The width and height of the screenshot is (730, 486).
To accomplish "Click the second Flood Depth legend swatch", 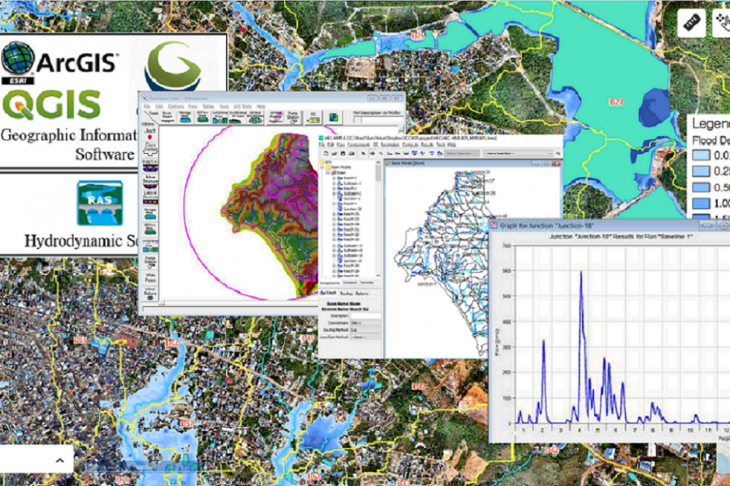I will pos(701,171).
